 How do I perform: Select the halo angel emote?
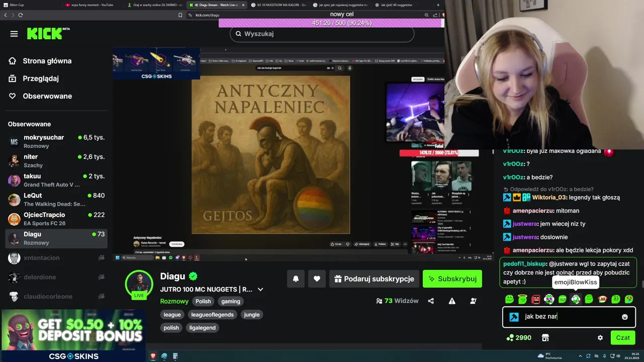(x=522, y=299)
